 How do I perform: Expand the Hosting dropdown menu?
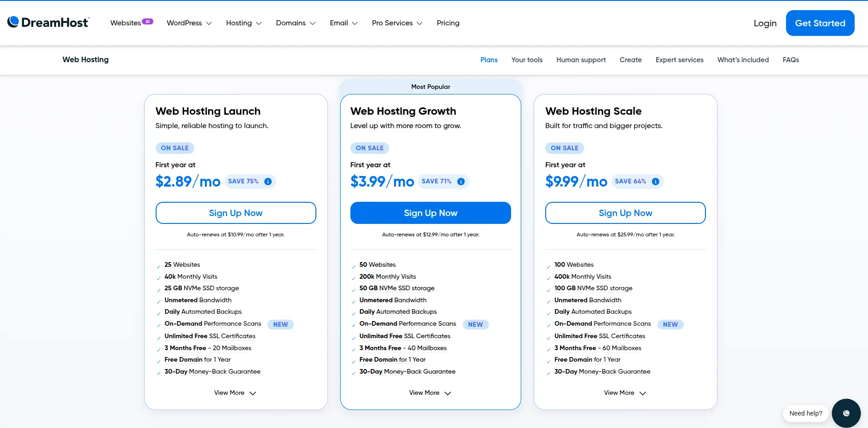244,23
